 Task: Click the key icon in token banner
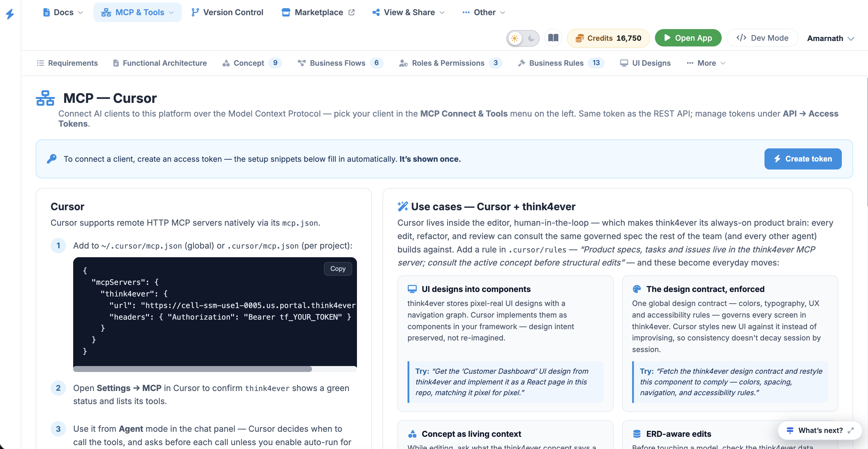click(51, 159)
